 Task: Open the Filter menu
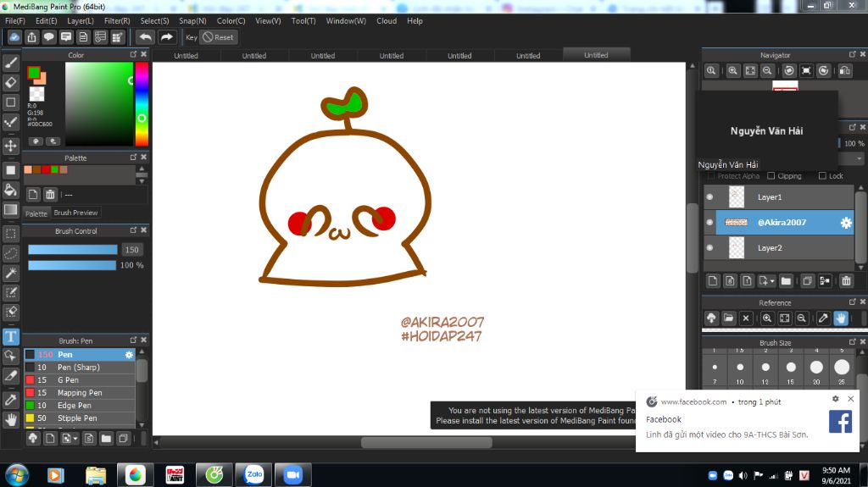pos(117,20)
